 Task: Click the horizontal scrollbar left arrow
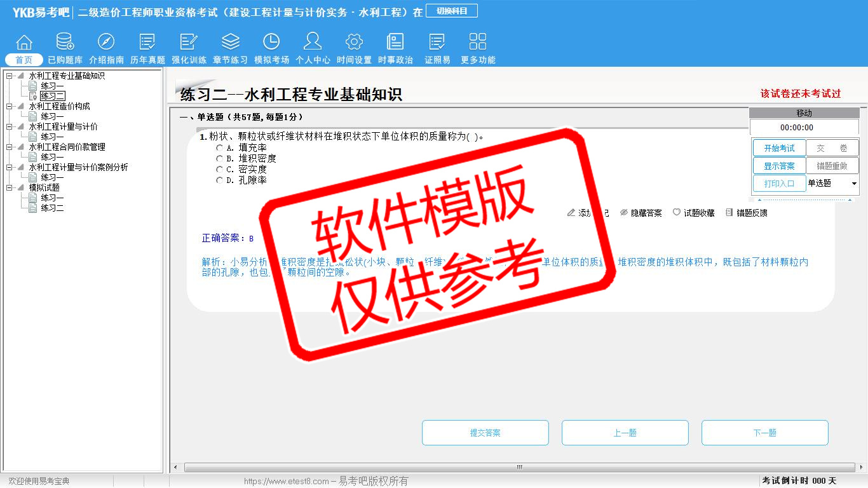click(x=176, y=468)
